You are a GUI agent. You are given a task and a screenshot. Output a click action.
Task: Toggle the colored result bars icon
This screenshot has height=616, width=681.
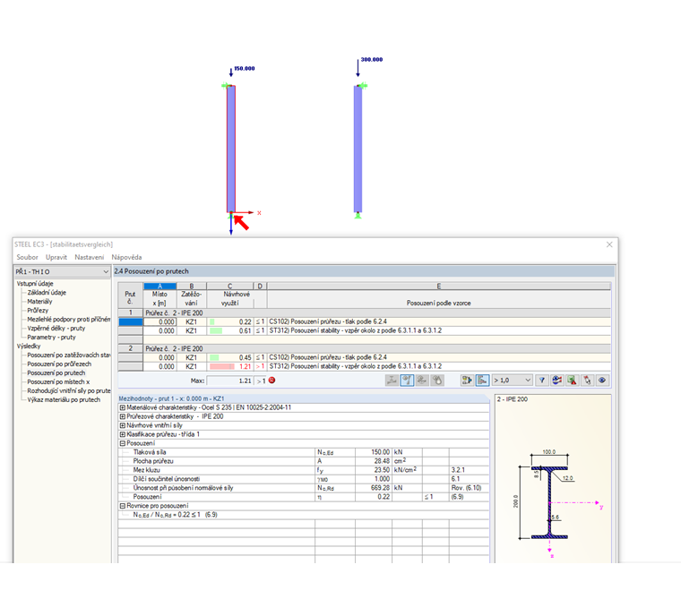point(482,381)
